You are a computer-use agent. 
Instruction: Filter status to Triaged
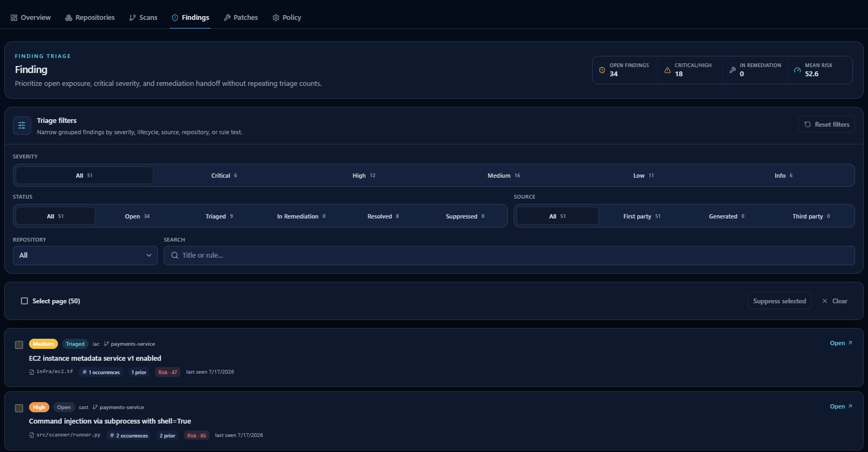coord(219,216)
